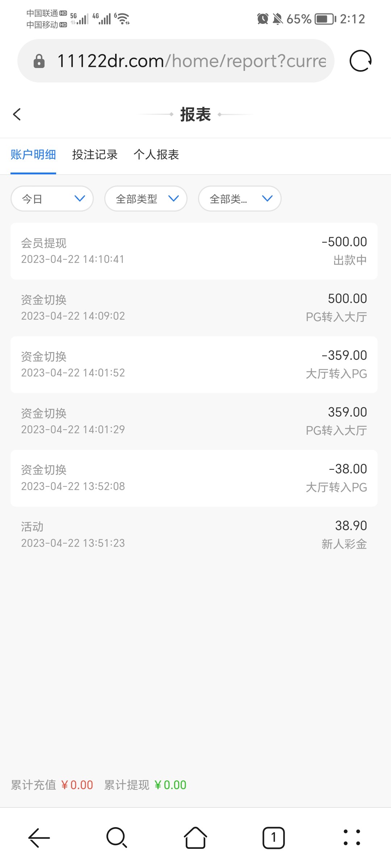Viewport: 391px width, 868px height.
Task: Open the 活动 38.90 新人彩金 entry
Action: tap(194, 535)
